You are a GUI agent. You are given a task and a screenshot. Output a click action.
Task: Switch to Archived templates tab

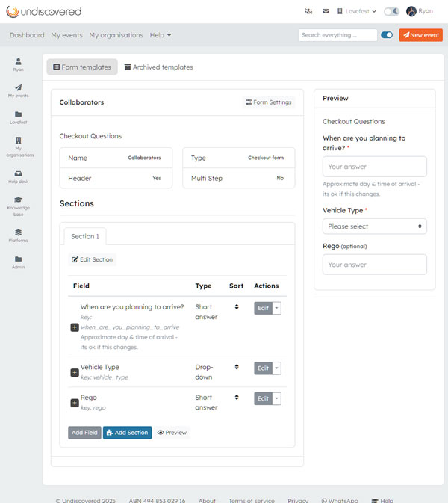pos(158,67)
